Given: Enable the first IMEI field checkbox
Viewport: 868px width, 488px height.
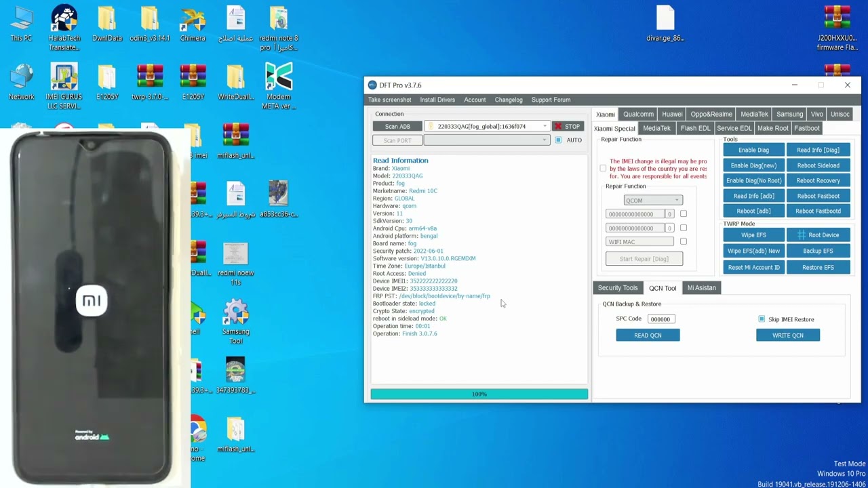Looking at the screenshot, I should [x=683, y=213].
